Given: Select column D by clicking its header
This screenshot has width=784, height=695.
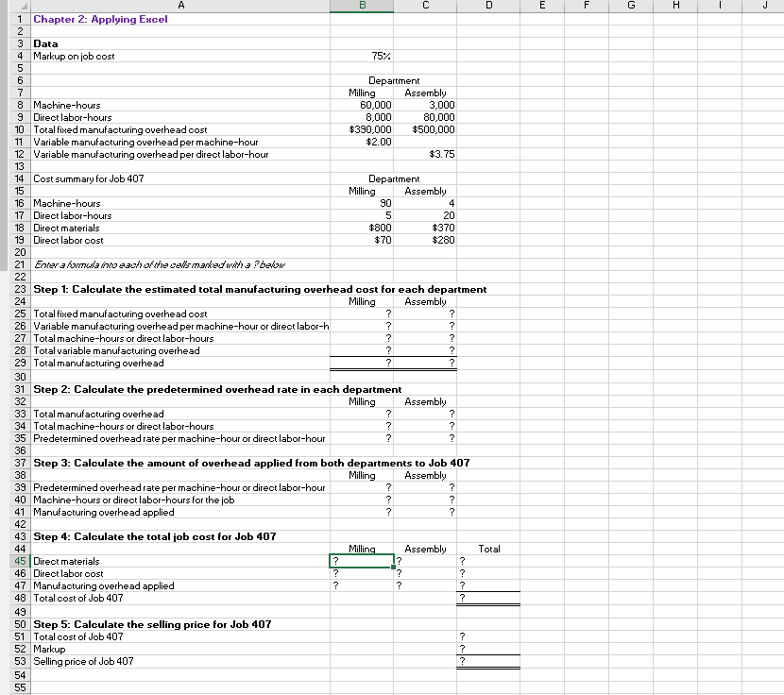Looking at the screenshot, I should 488,7.
